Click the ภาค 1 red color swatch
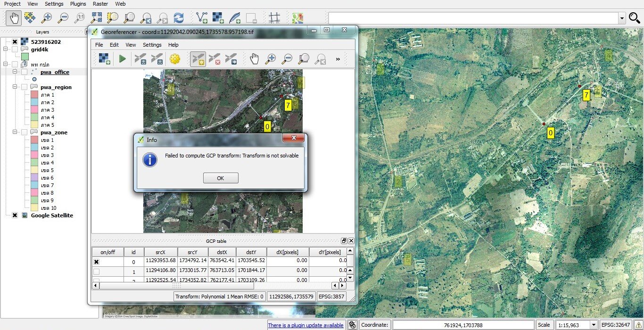The height and width of the screenshot is (330, 644). coord(34,95)
